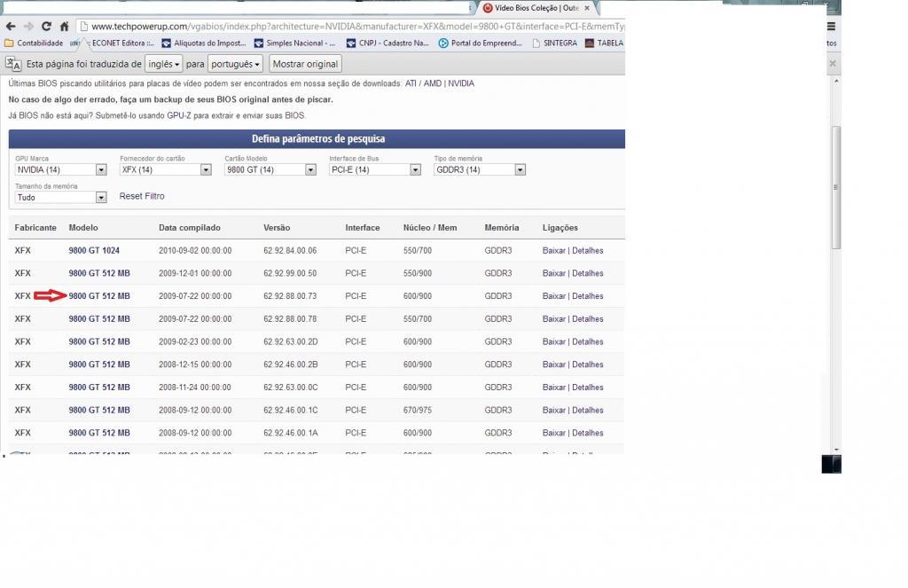Viewport: 908px width, 588px height.
Task: Close the Video Bios Coleção tab
Action: [587, 8]
